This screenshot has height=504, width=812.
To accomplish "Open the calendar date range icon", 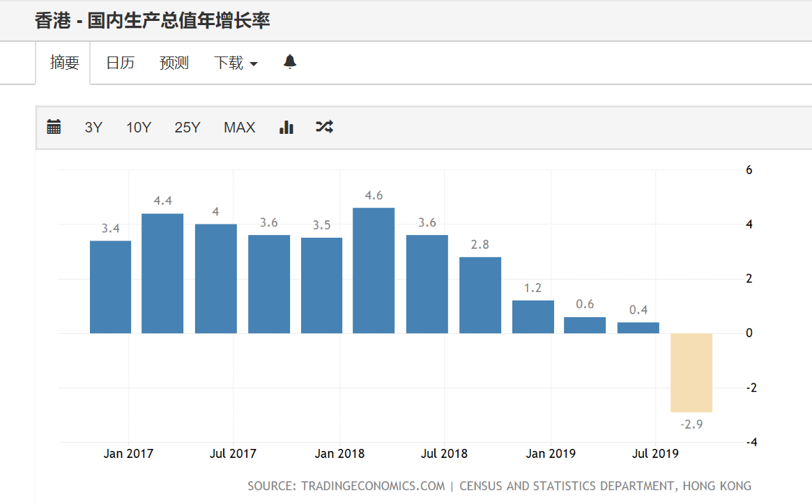I will pos(54,127).
